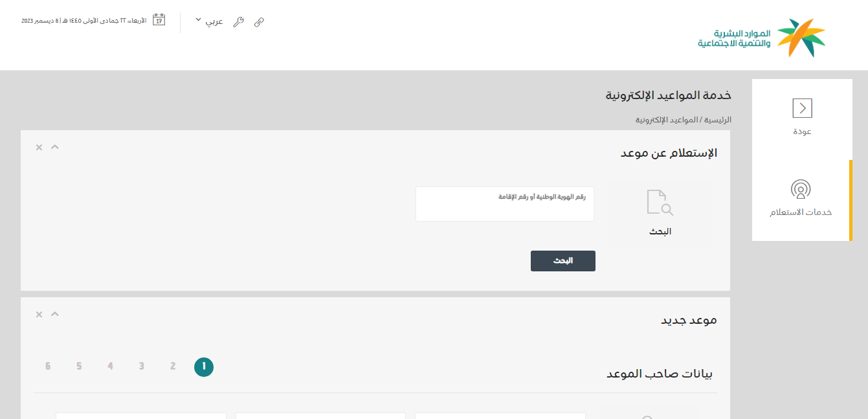This screenshot has width=868, height=419.
Task: Click the الرئيسية breadcrumb link
Action: [x=718, y=120]
